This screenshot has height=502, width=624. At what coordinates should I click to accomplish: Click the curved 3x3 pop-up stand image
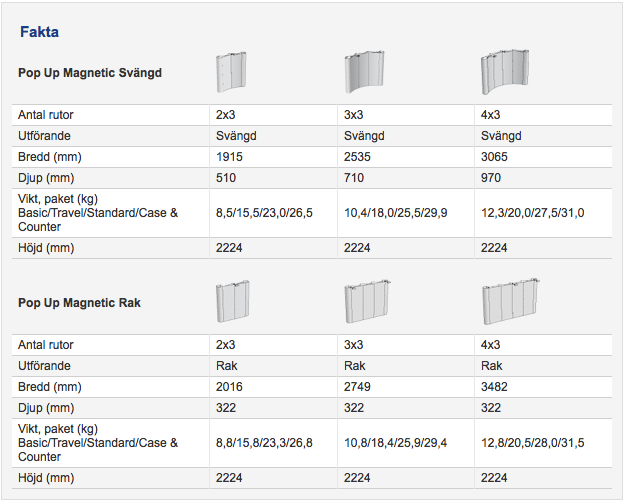[364, 72]
